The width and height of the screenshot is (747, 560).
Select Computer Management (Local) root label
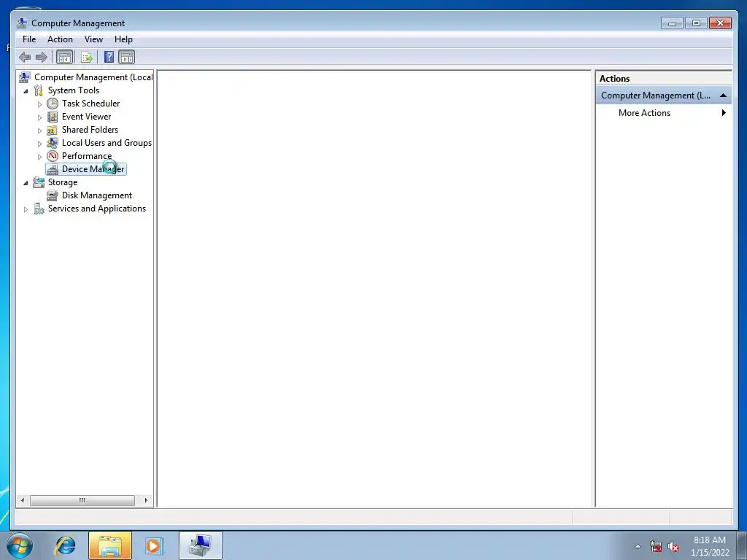click(93, 77)
